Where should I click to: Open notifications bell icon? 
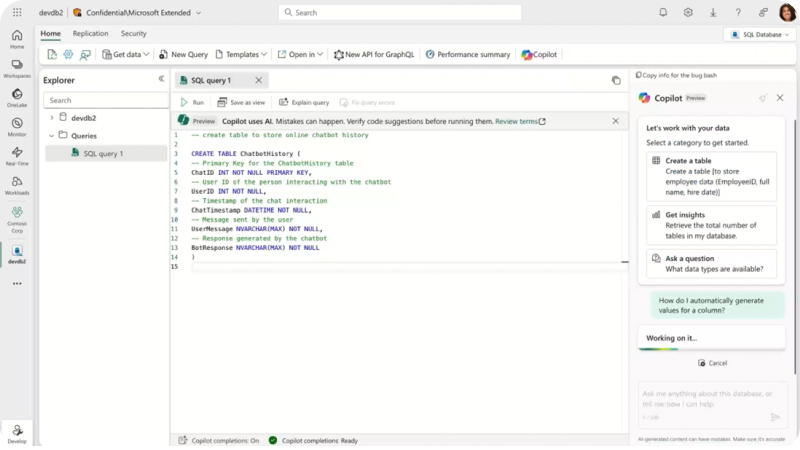tap(663, 12)
